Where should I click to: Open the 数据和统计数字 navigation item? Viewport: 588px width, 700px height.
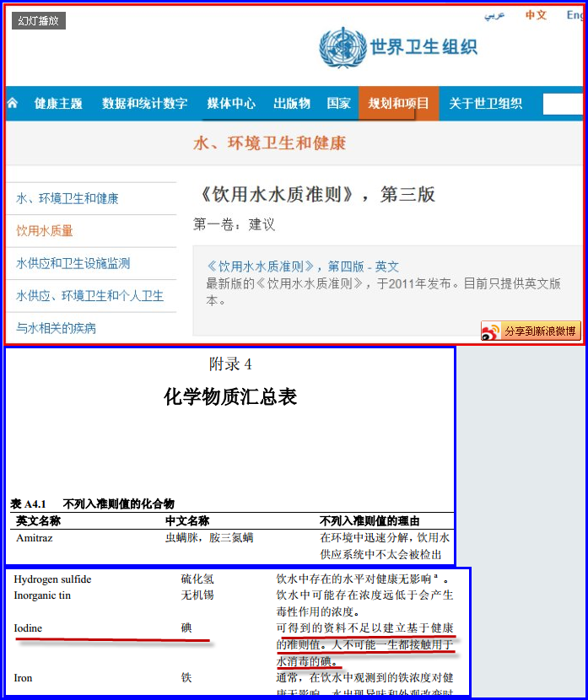[x=144, y=104]
